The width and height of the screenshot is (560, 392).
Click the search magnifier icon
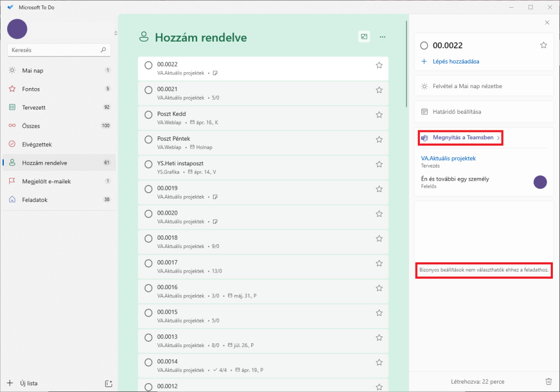(x=103, y=50)
